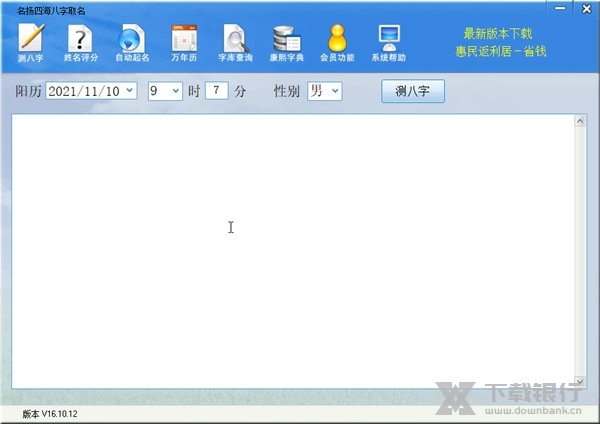Click the minutes input field showing 7

pos(217,91)
